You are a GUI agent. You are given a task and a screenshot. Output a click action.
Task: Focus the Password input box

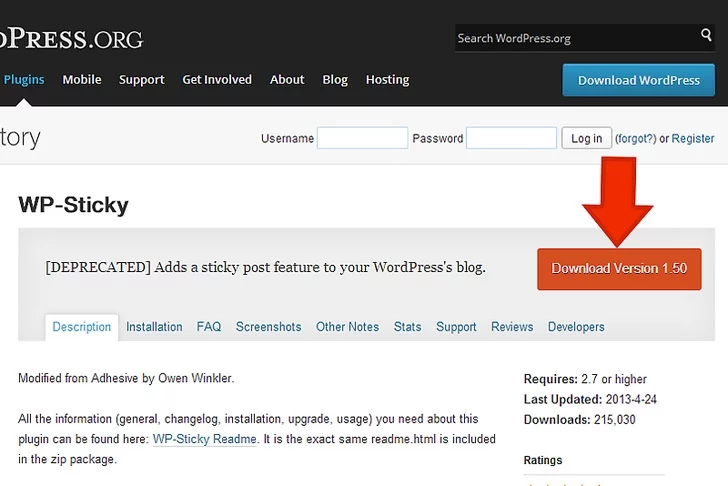click(x=511, y=138)
